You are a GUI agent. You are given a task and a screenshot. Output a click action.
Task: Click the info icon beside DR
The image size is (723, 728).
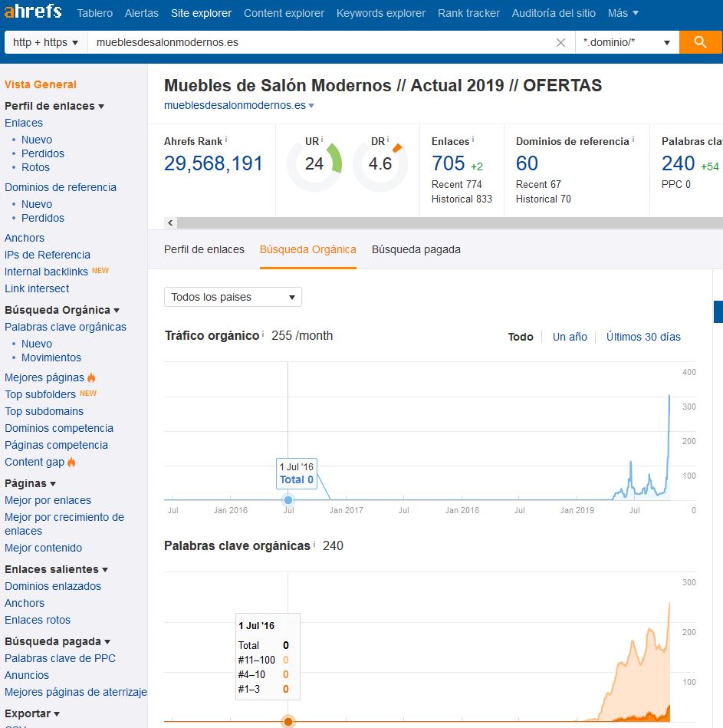tap(387, 139)
